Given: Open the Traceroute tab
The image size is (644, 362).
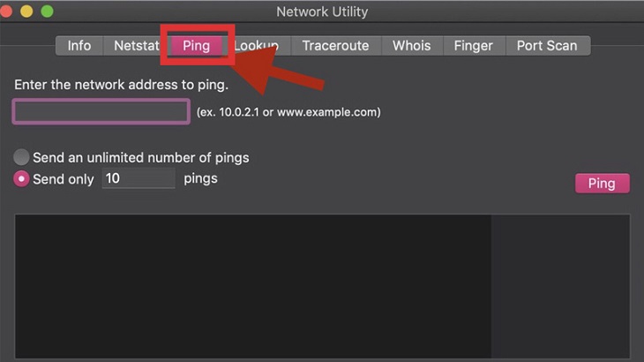Looking at the screenshot, I should pos(335,46).
